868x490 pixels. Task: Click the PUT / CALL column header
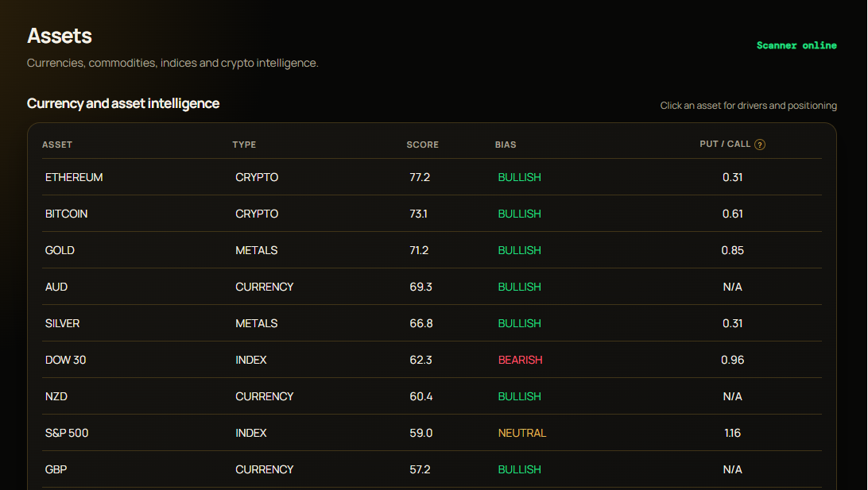725,144
